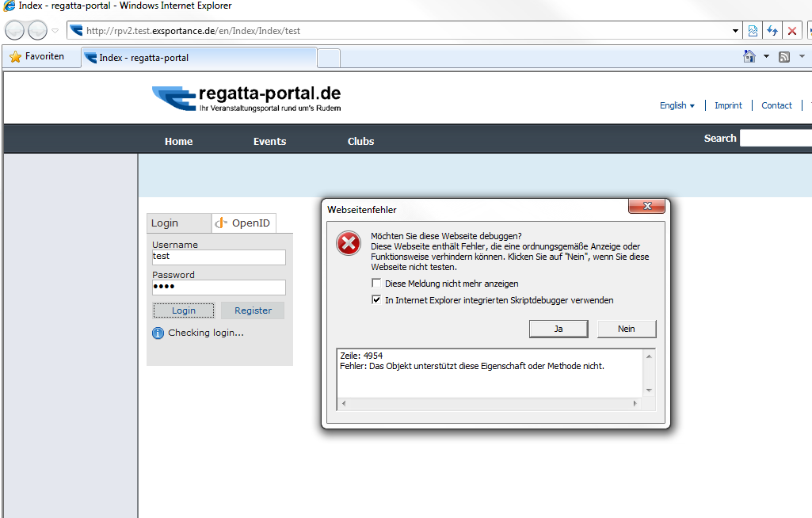Open Favoriten star button
The height and width of the screenshot is (518, 812).
point(36,57)
